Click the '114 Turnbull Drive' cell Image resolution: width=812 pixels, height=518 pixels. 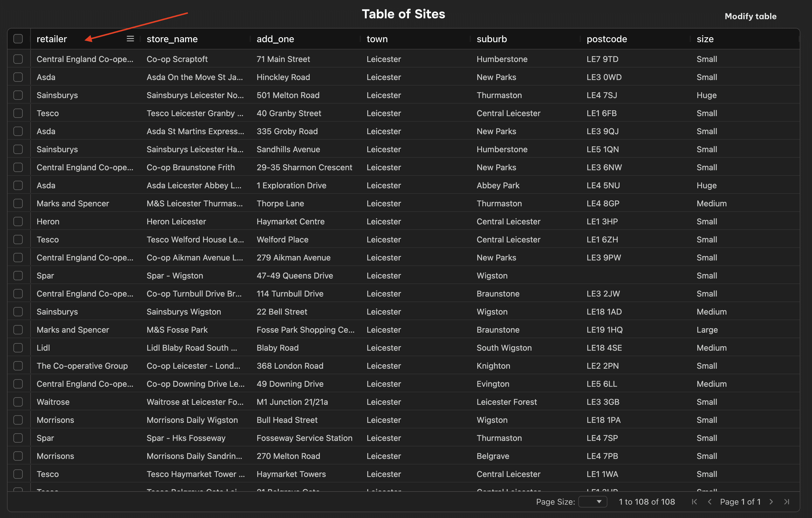[290, 293]
